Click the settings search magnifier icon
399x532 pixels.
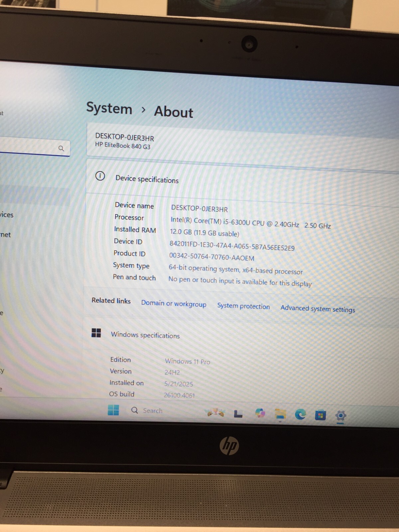(x=61, y=148)
